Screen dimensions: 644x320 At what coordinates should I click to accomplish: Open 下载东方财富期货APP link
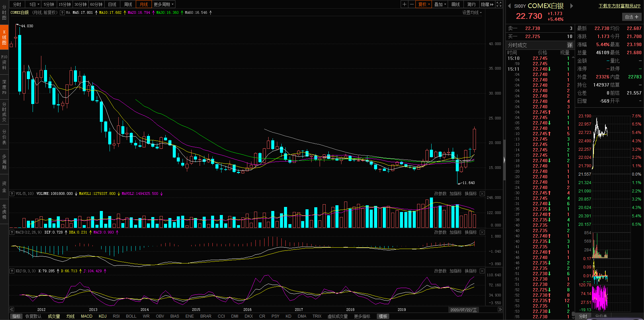tap(619, 6)
